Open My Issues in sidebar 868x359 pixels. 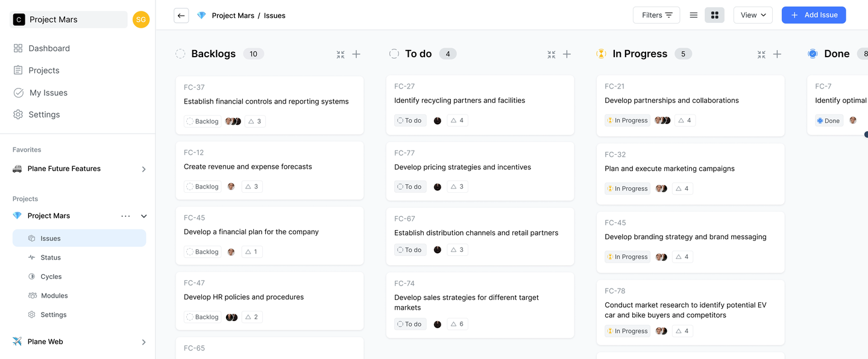click(40, 93)
